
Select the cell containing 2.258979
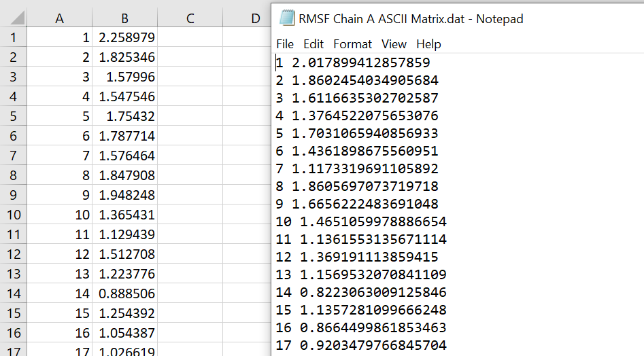click(x=126, y=37)
